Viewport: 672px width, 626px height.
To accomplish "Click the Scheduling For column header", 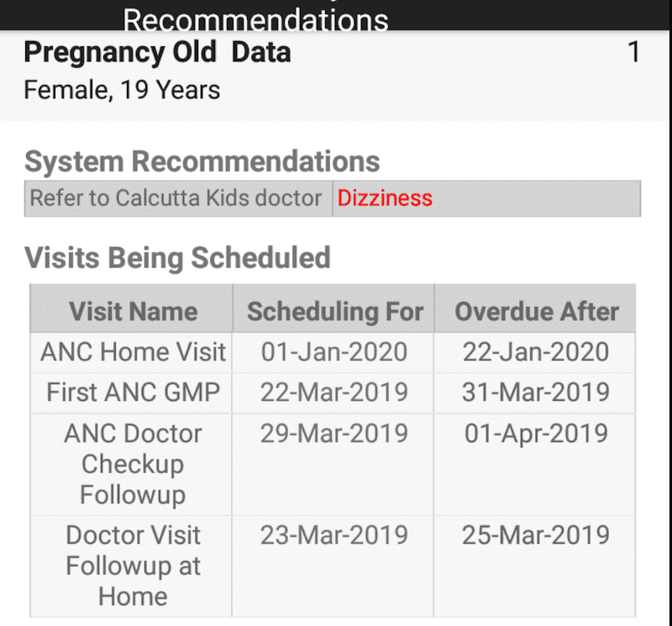I will tap(334, 311).
